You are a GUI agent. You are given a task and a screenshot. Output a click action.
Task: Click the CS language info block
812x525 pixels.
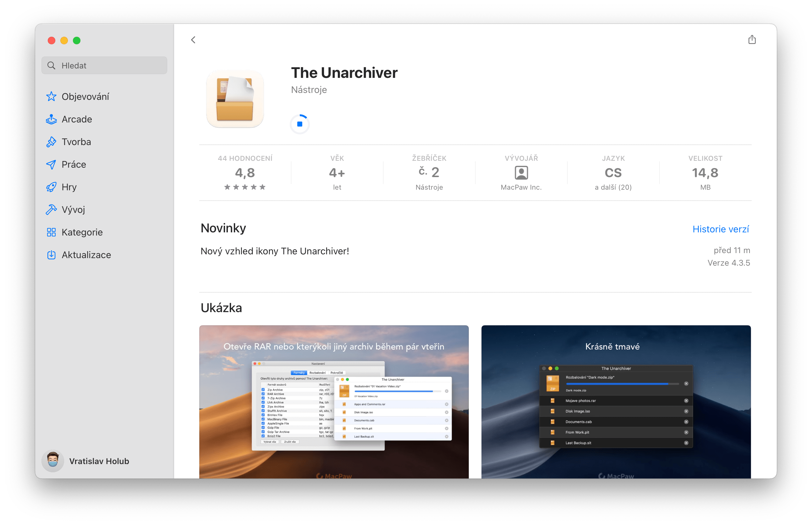(x=613, y=173)
